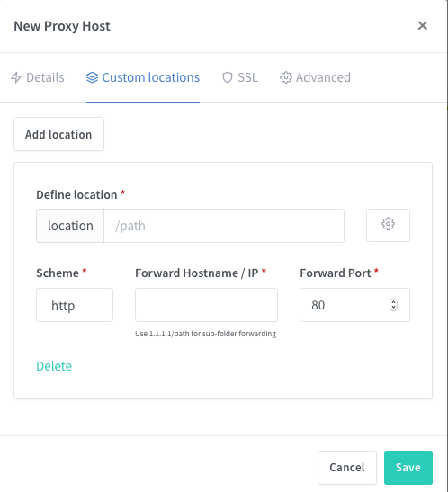This screenshot has width=448, height=492.
Task: Click into the Forward Port field
Action: click(x=354, y=305)
